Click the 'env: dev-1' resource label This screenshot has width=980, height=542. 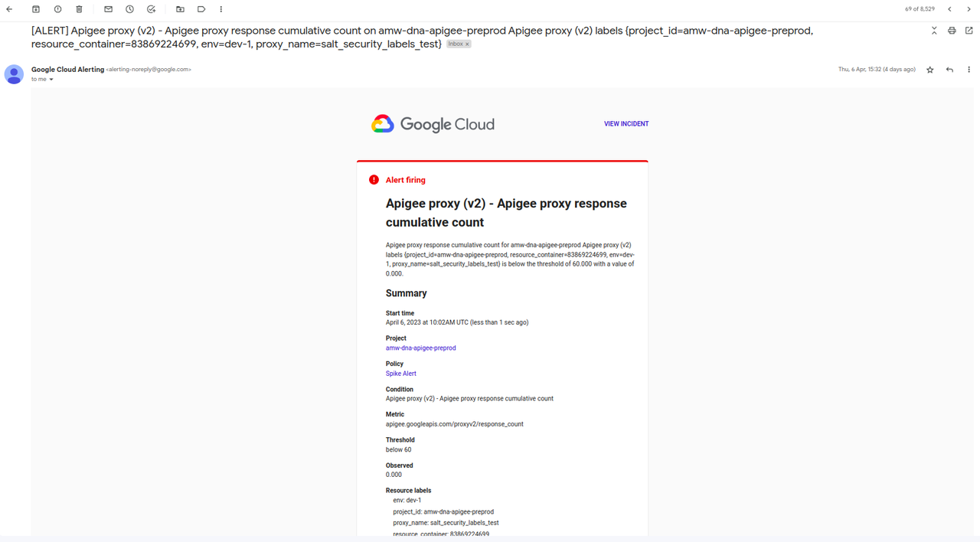407,501
